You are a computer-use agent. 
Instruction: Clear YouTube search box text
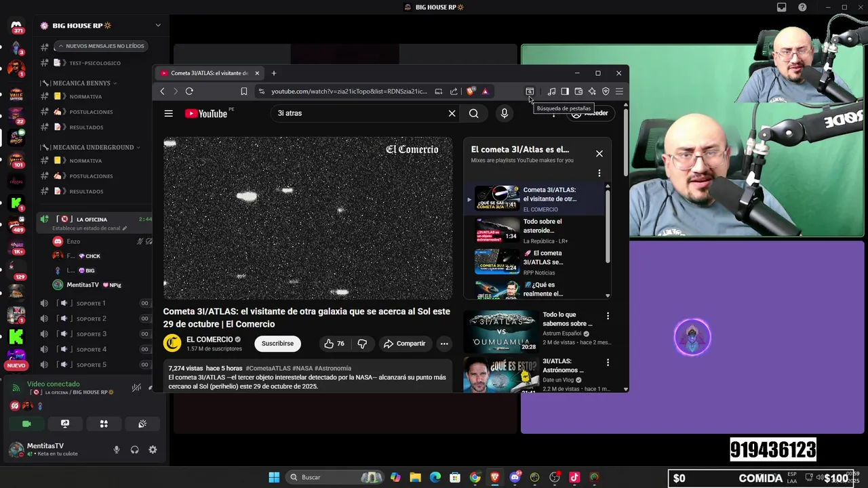452,113
